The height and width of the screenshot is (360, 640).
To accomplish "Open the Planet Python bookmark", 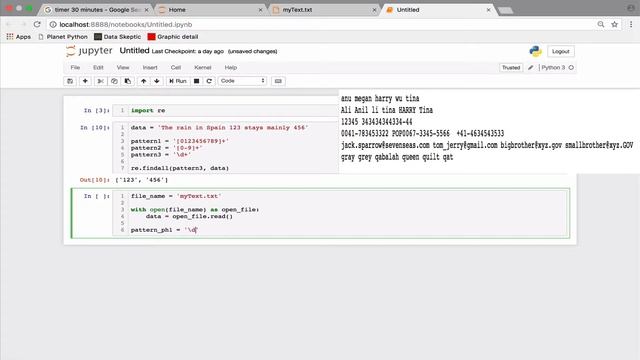I will pos(63,37).
